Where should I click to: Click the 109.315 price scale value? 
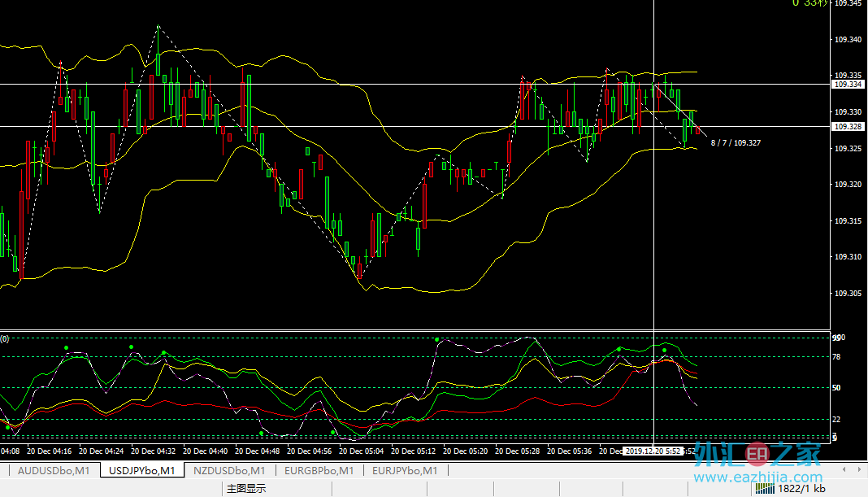pos(848,220)
